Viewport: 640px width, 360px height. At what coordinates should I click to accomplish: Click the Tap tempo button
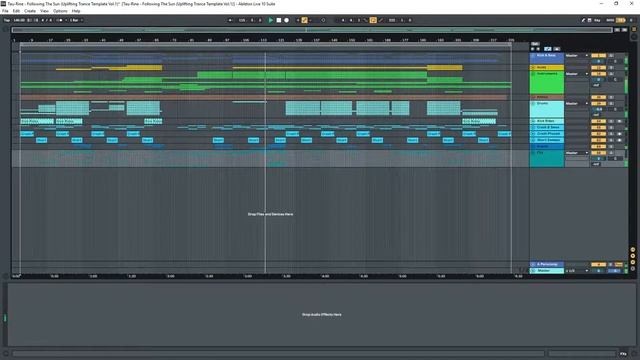7,20
